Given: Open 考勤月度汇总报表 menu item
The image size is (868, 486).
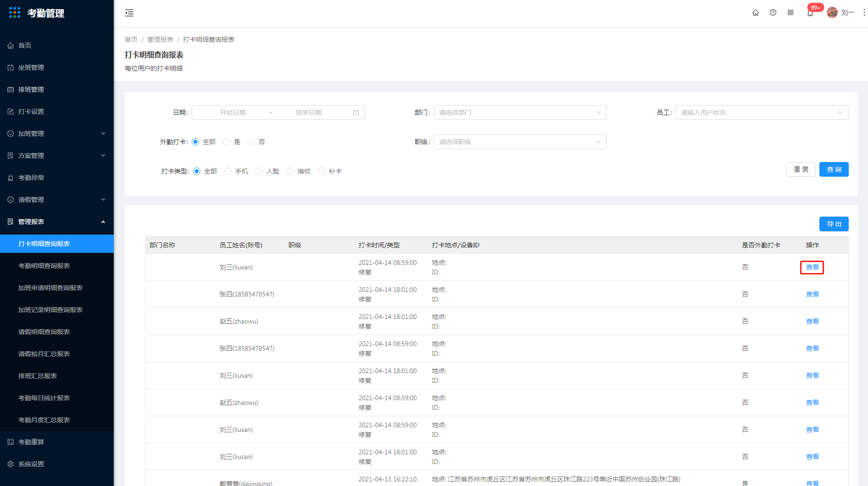Looking at the screenshot, I should [x=57, y=420].
